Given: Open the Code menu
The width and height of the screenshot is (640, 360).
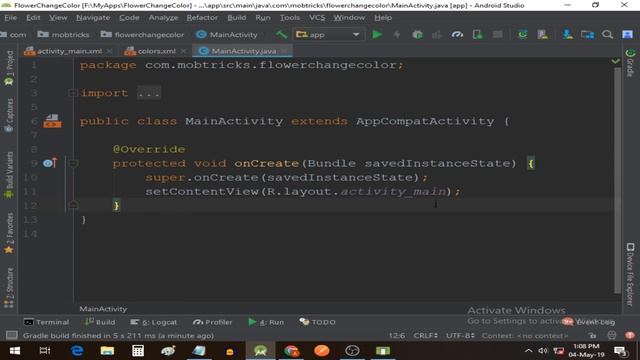Looking at the screenshot, I should point(129,18).
